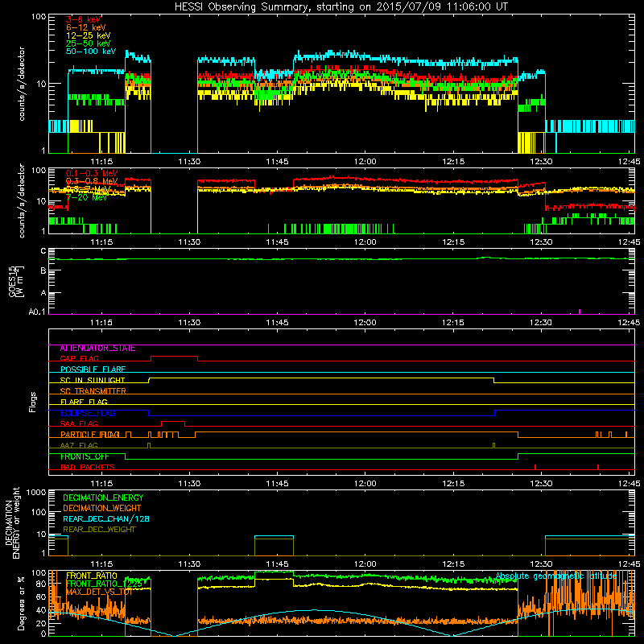Click the raised SAA_FLAG step segment
This screenshot has height=644, width=644.
coord(173,422)
